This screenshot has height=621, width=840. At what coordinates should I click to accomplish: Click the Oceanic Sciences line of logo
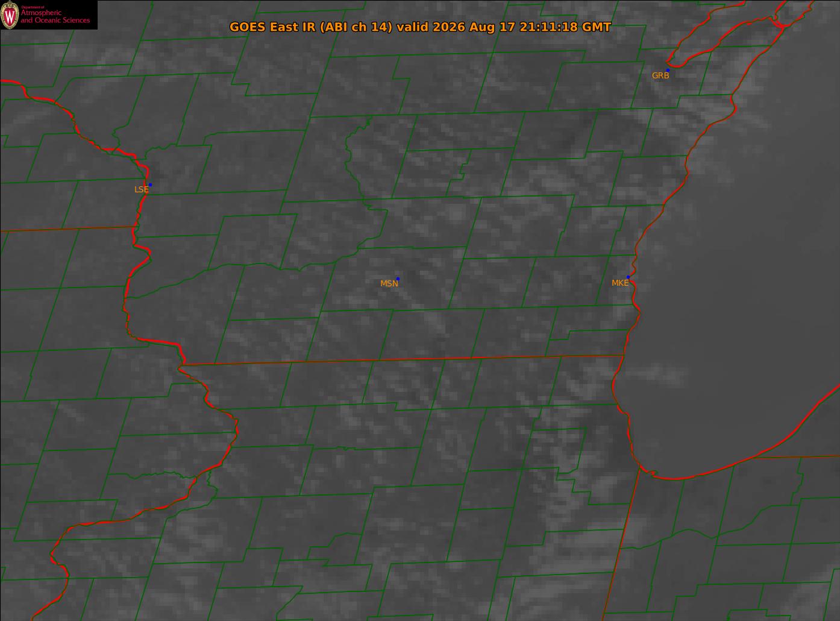(x=55, y=20)
